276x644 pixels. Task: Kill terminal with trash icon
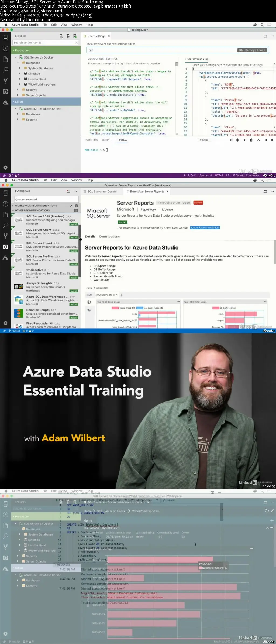click(x=251, y=140)
